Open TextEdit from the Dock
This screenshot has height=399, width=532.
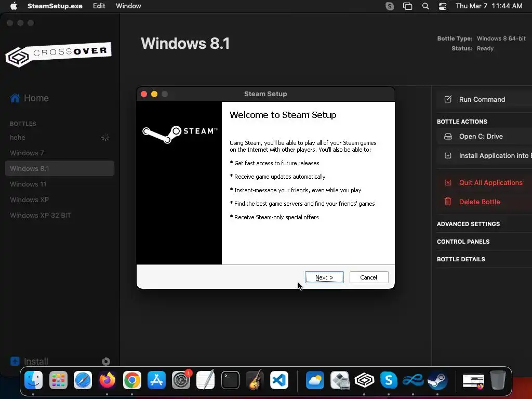(x=206, y=380)
